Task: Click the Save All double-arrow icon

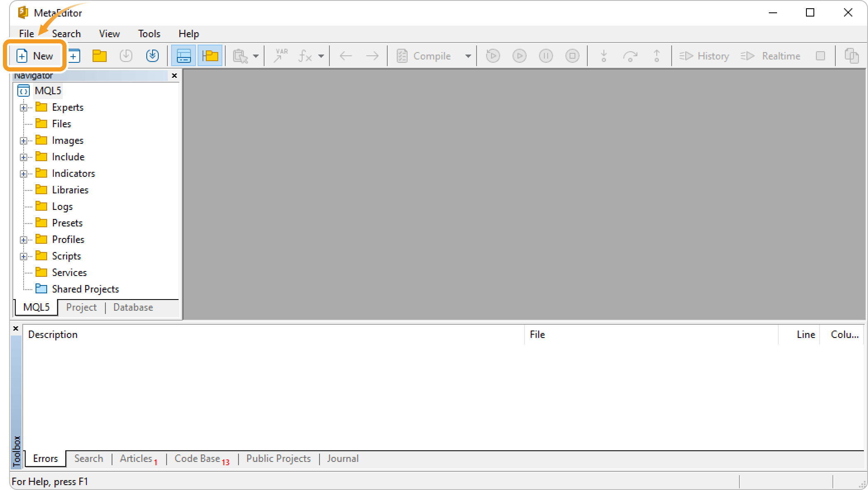Action: point(153,56)
